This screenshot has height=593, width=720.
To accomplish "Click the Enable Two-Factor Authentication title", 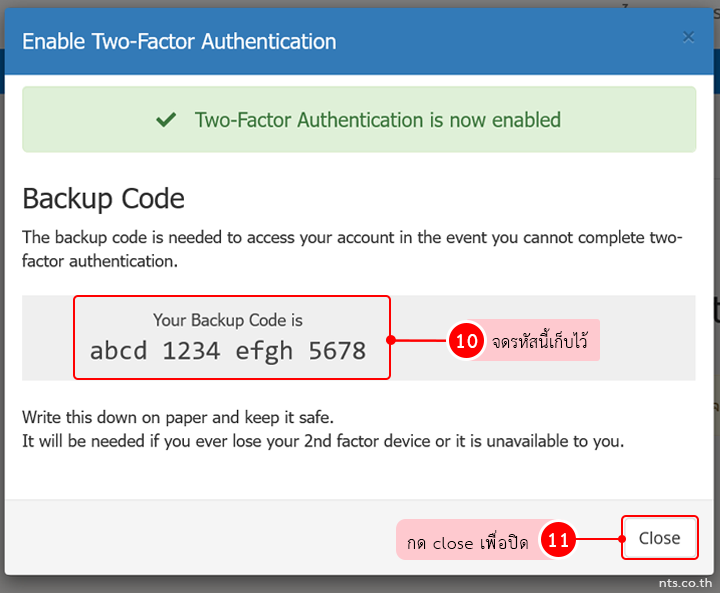I will coord(179,41).
